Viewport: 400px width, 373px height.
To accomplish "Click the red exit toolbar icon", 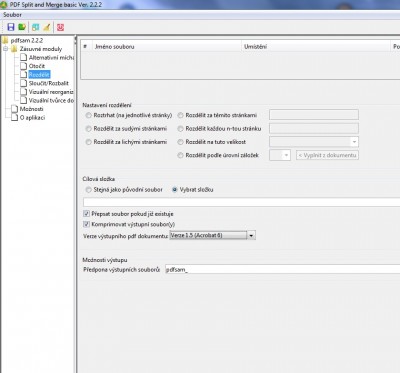I will 60,27.
